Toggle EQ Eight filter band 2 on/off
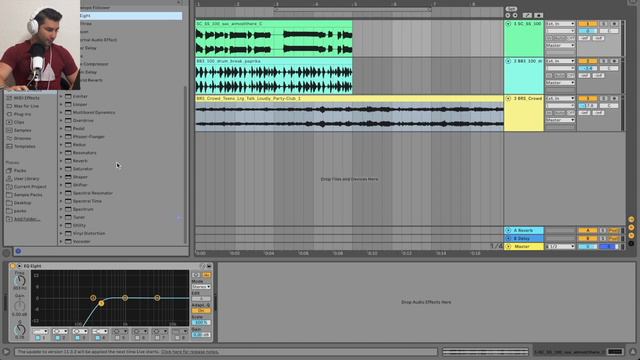The image size is (640, 360). coord(58,338)
